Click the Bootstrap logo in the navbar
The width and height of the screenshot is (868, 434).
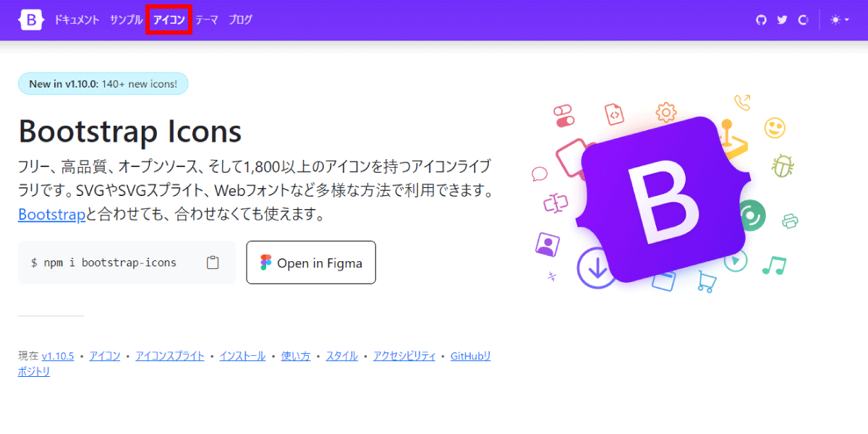[x=32, y=20]
